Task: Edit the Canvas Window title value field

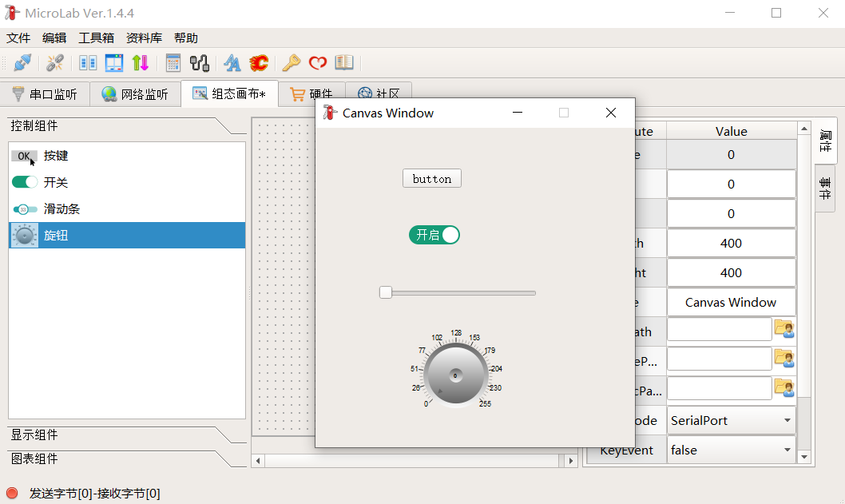Action: tap(732, 303)
